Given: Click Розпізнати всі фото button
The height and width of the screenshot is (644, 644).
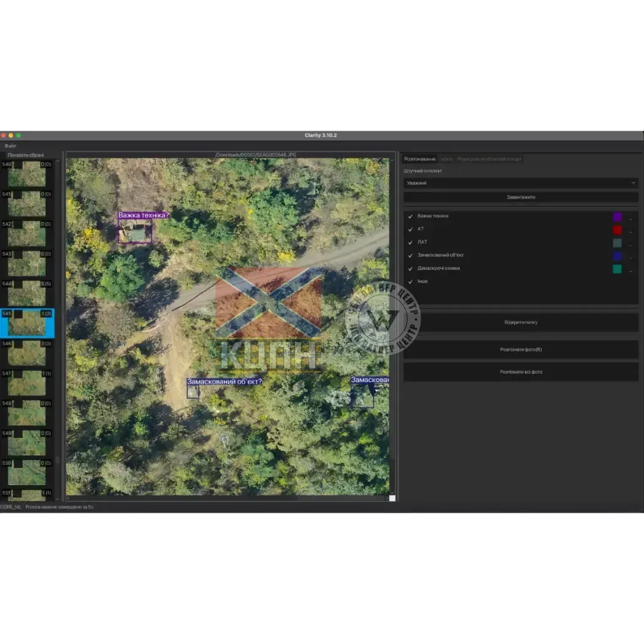Looking at the screenshot, I should click(520, 372).
